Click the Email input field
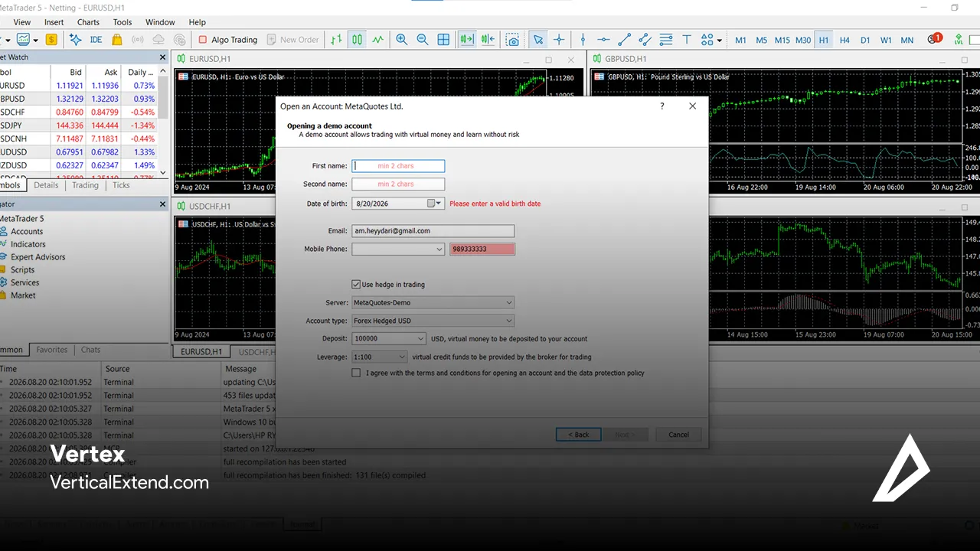Screen dimensions: 980x551 pos(433,230)
